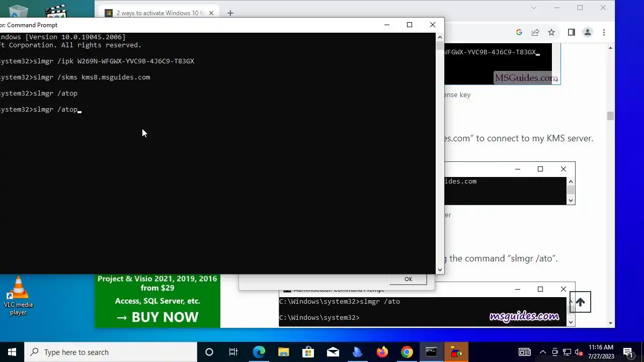This screenshot has width=644, height=362.
Task: Open the notification center icon
Action: 628,352
